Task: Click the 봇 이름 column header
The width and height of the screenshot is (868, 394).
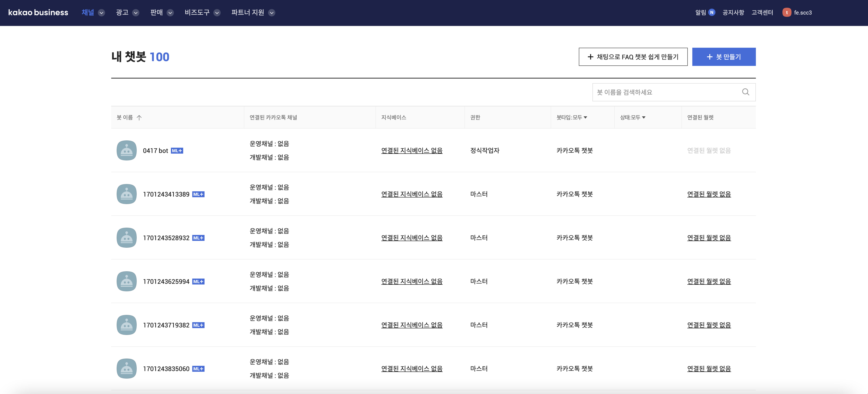Action: coord(125,117)
